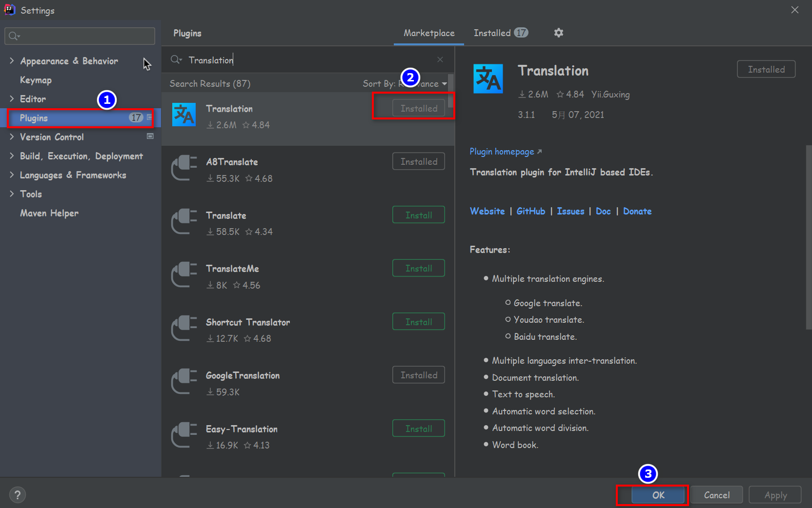Click Install for Easy-Translation plugin
812x508 pixels.
[419, 429]
